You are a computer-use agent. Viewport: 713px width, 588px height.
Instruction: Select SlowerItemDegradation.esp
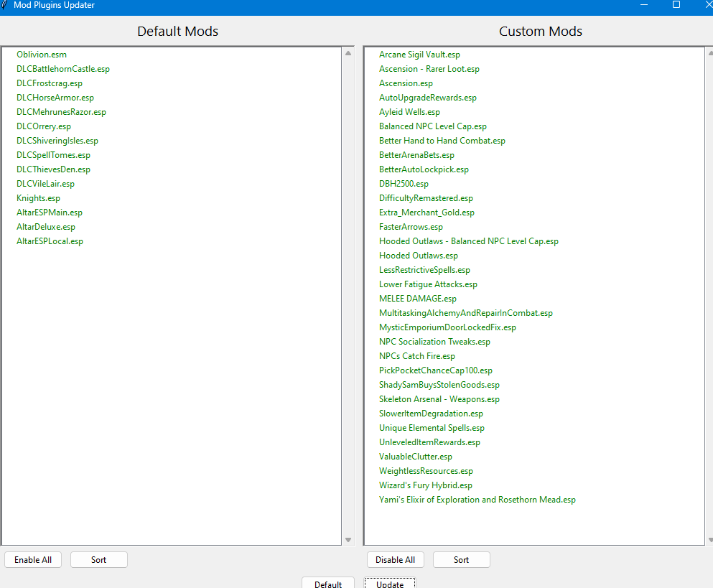[431, 414]
